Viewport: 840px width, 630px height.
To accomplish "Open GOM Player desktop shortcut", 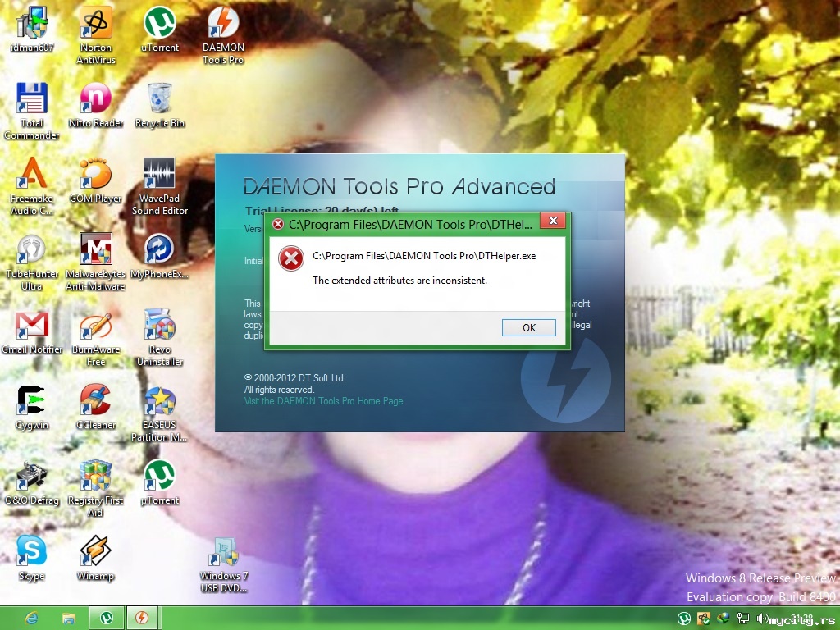I will (96, 180).
